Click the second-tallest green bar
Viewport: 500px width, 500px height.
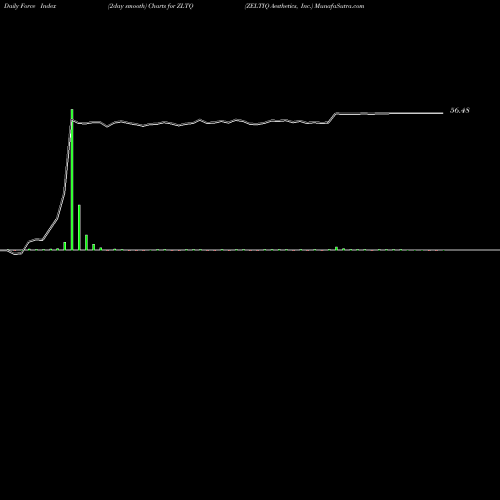click(x=79, y=227)
